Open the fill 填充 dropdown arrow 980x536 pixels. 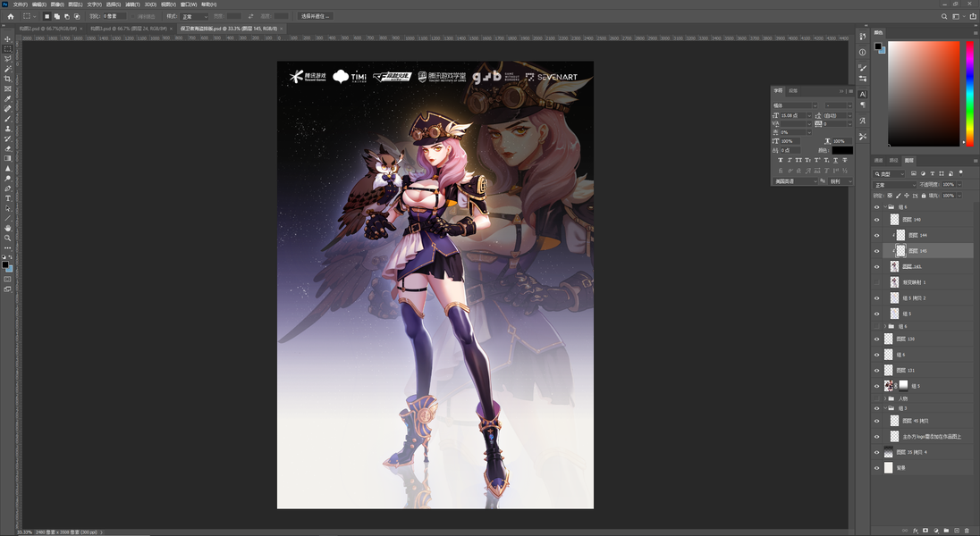click(x=959, y=196)
